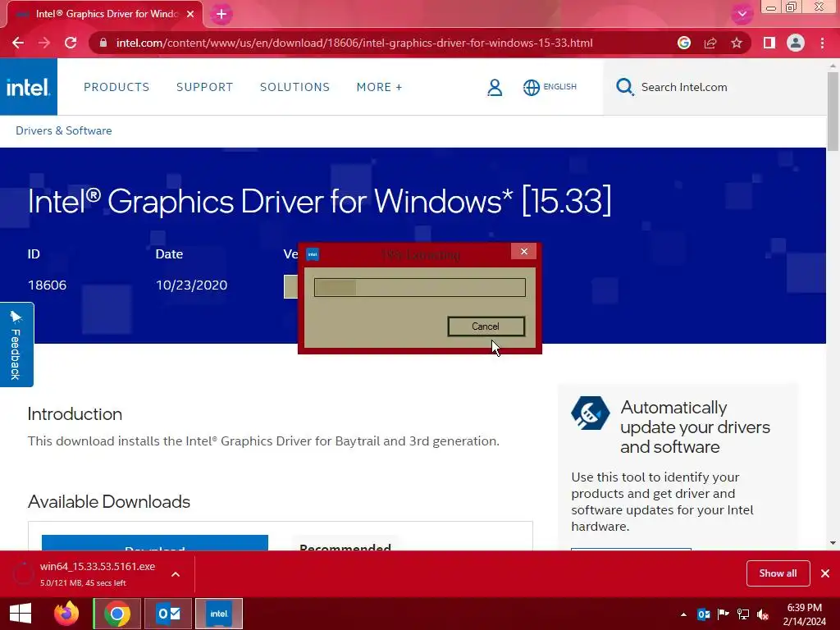Open the PRODUCTS menu
This screenshot has height=630, width=840.
[x=116, y=87]
